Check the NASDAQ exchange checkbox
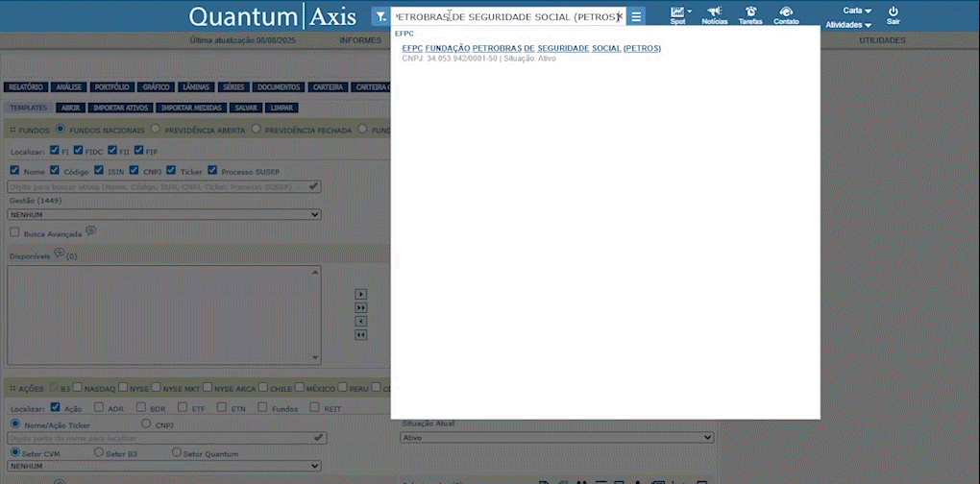The height and width of the screenshot is (484, 980). (77, 387)
